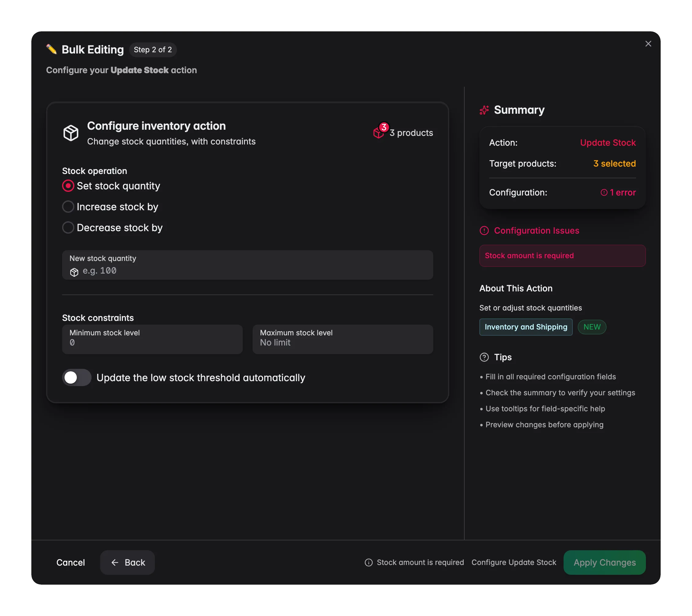Click footer 'Stock amount is required' message
The width and height of the screenshot is (692, 616).
coord(420,563)
